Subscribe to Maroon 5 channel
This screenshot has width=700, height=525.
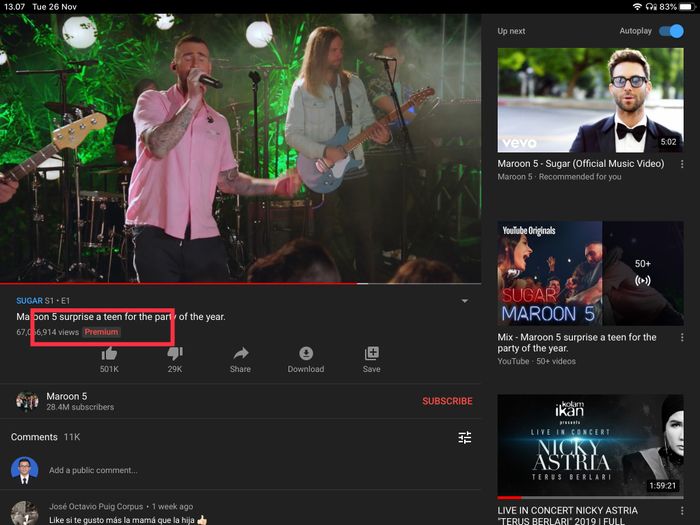pyautogui.click(x=447, y=401)
